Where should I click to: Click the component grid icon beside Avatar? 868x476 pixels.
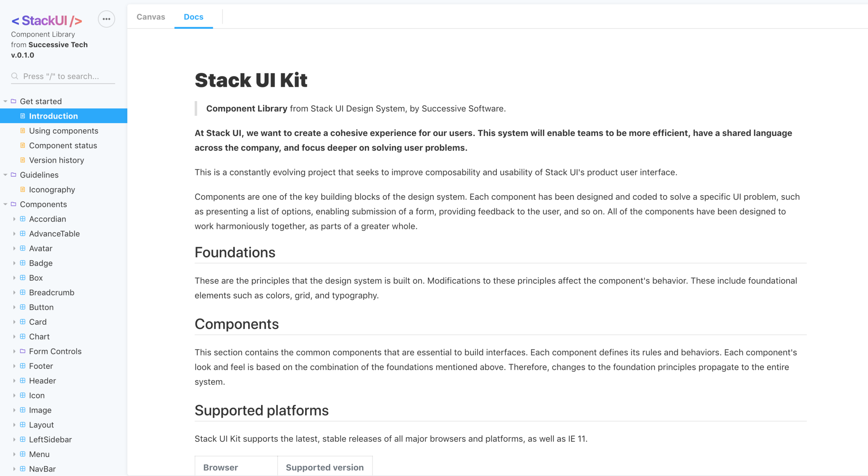[x=22, y=248]
